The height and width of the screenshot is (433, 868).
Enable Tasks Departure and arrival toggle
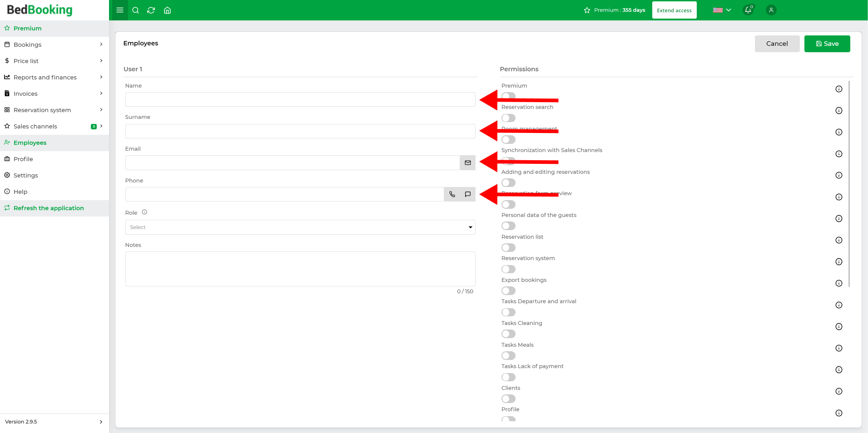point(508,312)
